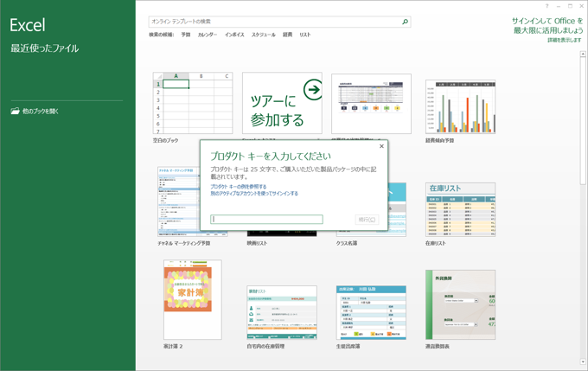Select the カレンダー suggested search
588x371 pixels.
tap(208, 35)
